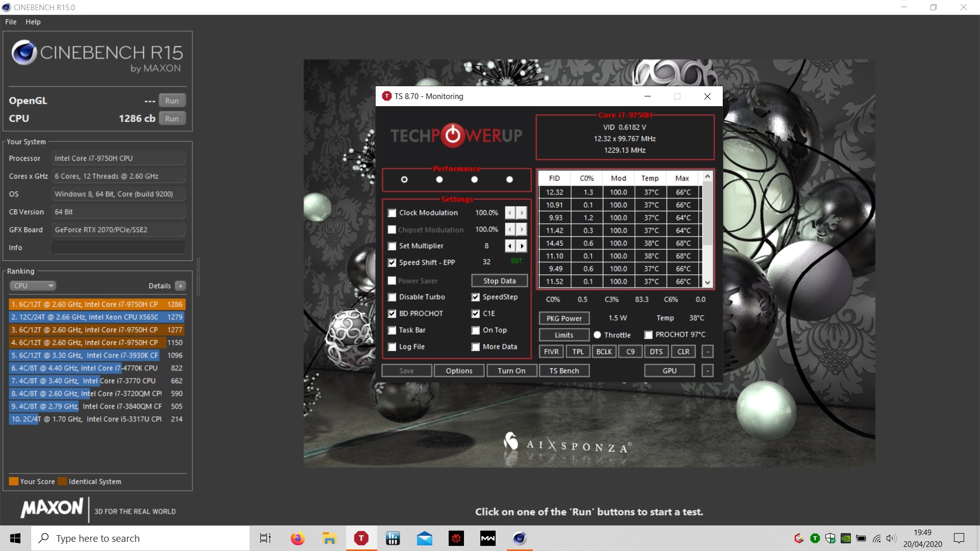Decrease Chipset Modulation with left arrow
This screenshot has width=980, height=551.
pyautogui.click(x=510, y=230)
